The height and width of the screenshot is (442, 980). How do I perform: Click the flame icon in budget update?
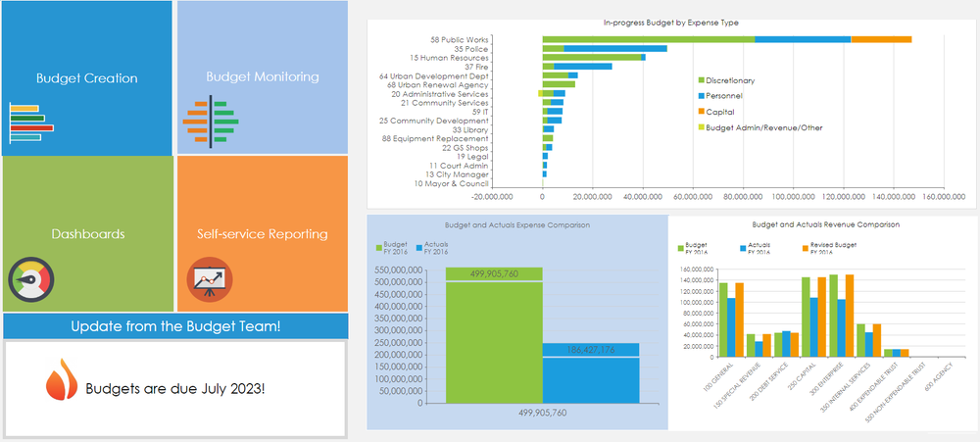[x=61, y=379]
